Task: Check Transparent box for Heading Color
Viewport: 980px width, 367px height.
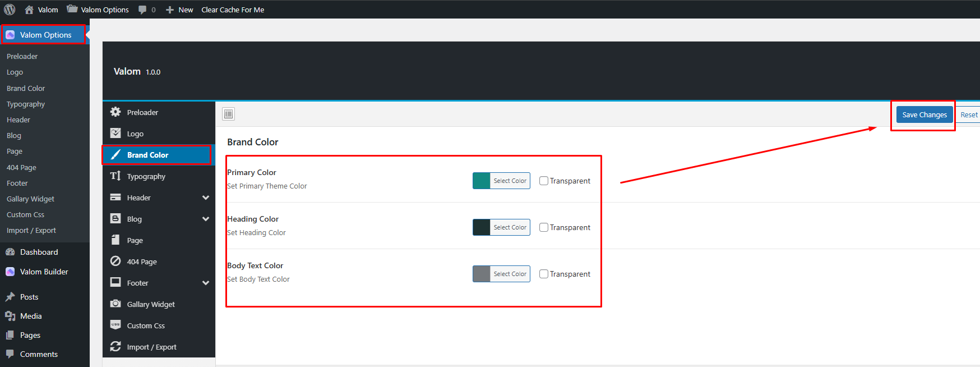Action: pos(544,227)
